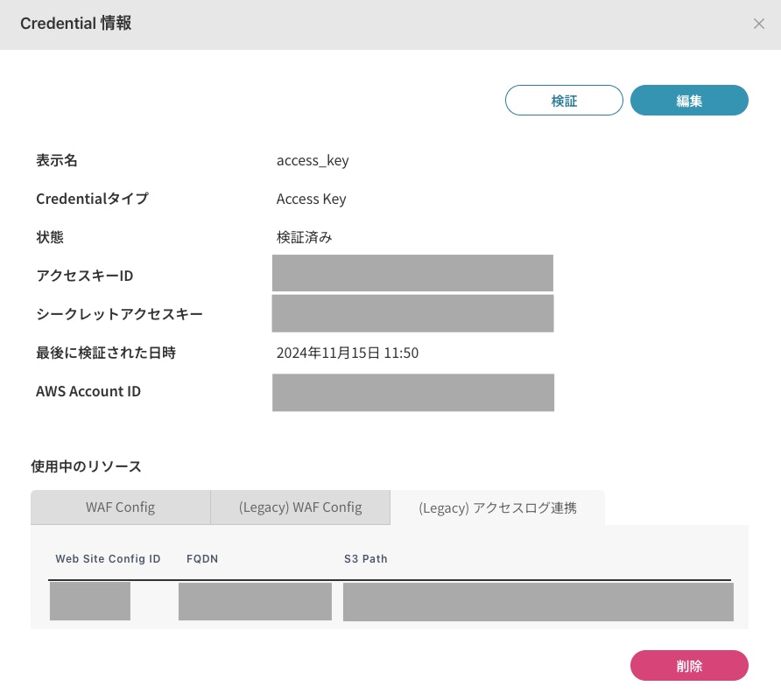781x700 pixels.
Task: Open the (Legacy) WAF Config tab
Action: 299,507
